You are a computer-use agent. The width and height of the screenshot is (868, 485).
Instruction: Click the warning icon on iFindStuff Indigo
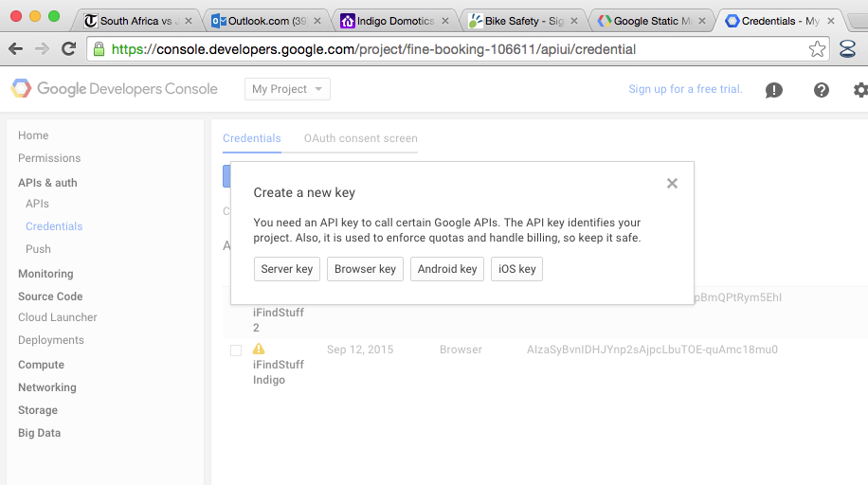pos(259,349)
